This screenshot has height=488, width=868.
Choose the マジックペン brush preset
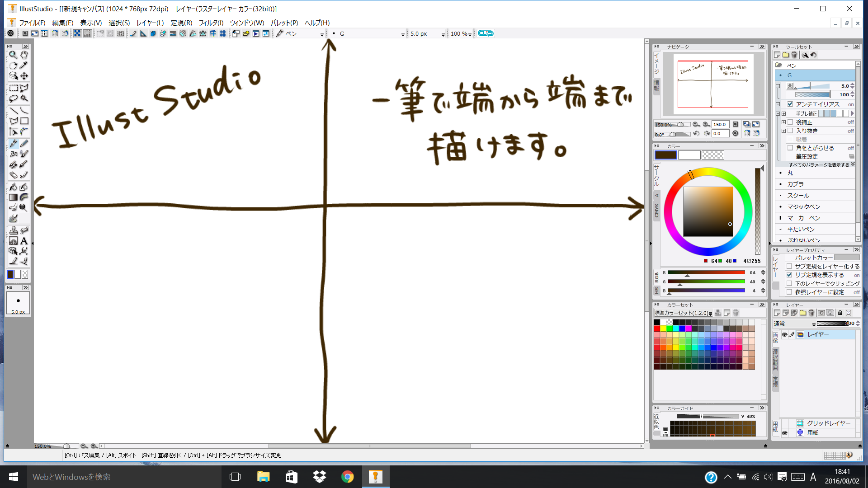click(x=803, y=206)
